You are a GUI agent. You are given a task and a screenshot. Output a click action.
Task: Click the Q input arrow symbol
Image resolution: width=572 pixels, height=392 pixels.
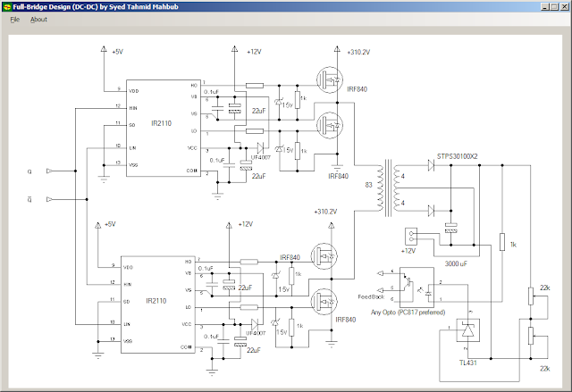click(x=49, y=171)
